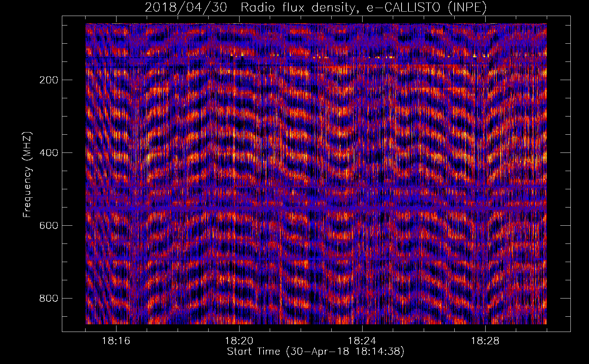The image size is (589, 364).
Task: Click the 'Frequency (MHZ)' axis title
Action: click(x=28, y=174)
